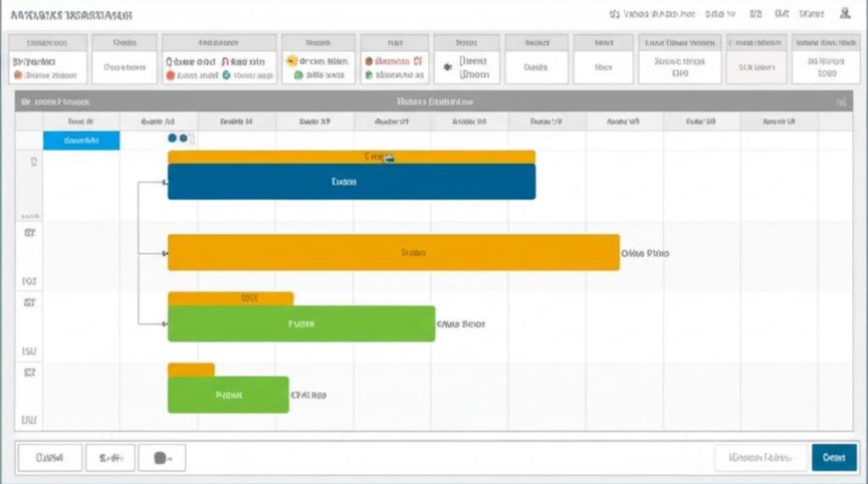This screenshot has width=868, height=484.
Task: Open the first filter card on the far left
Action: point(47,59)
